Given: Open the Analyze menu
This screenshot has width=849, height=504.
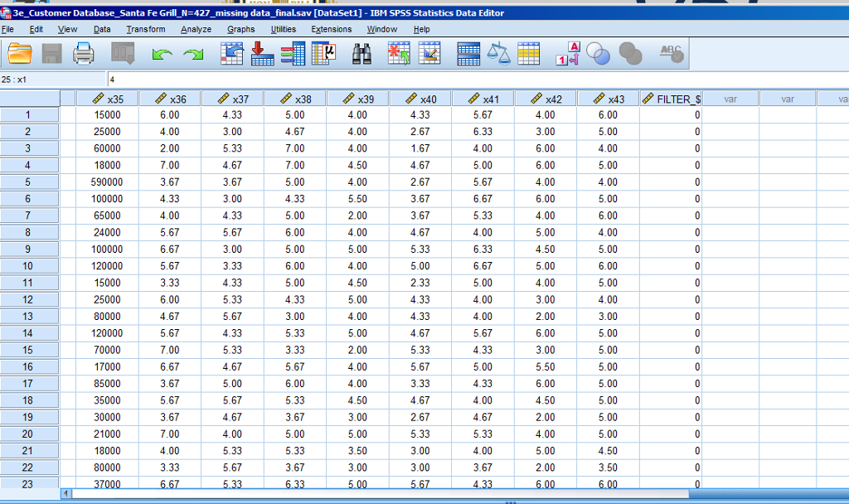Looking at the screenshot, I should pos(196,29).
